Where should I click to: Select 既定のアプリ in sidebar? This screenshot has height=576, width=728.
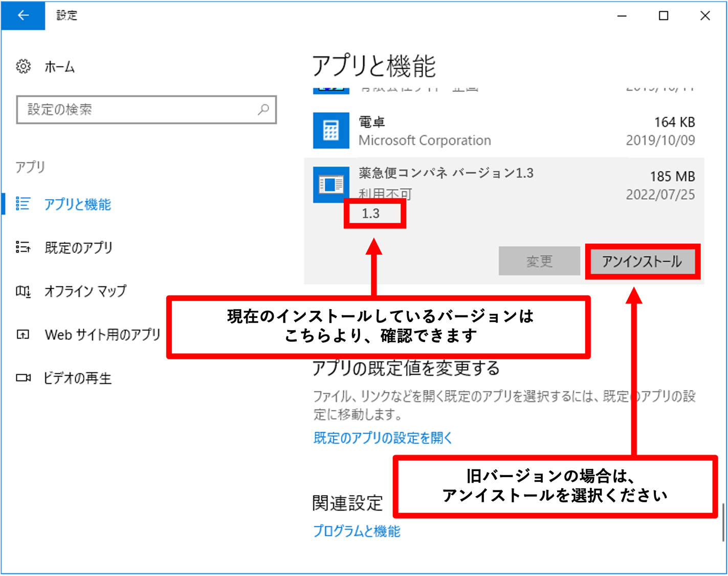click(78, 248)
